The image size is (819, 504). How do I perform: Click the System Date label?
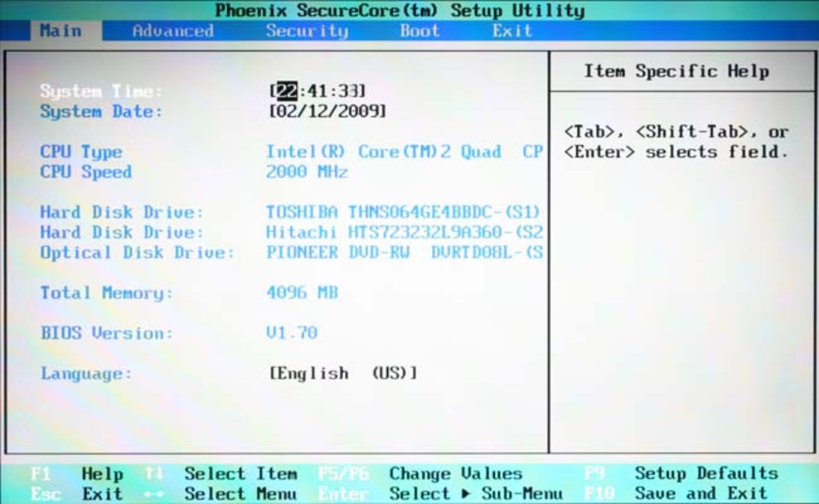tap(101, 111)
